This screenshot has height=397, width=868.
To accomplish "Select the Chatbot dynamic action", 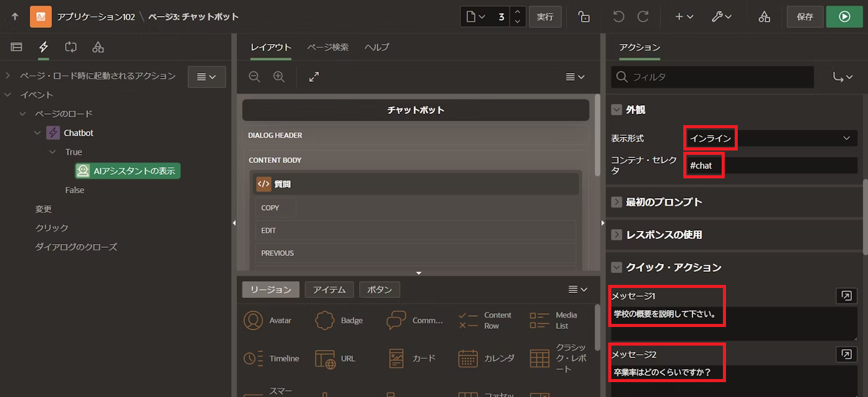I will coord(78,133).
